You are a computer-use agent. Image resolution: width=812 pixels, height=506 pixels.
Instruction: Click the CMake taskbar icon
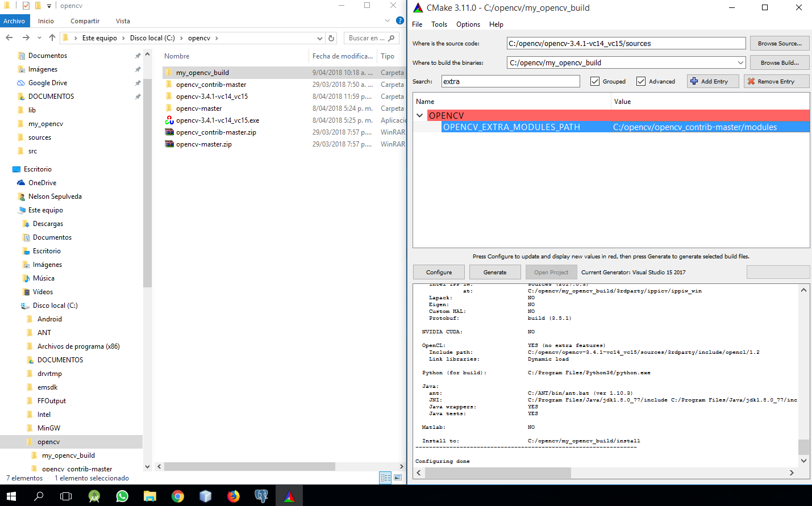pyautogui.click(x=289, y=496)
